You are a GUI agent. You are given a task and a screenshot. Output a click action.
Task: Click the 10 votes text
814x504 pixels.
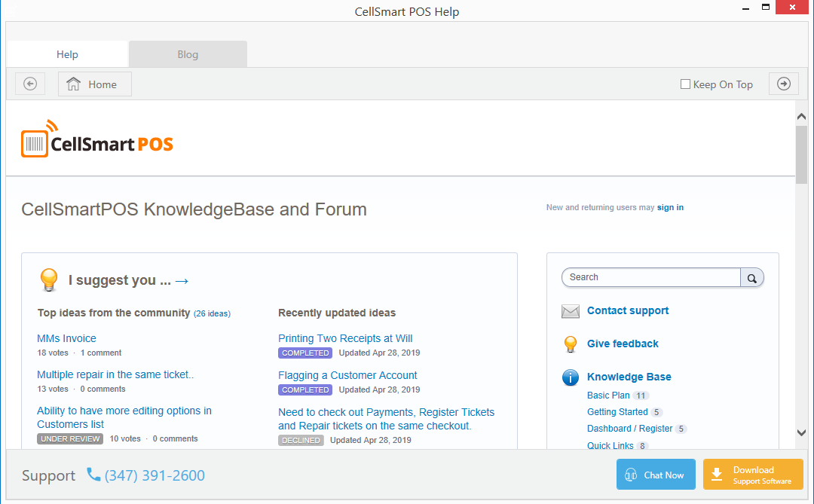[125, 439]
